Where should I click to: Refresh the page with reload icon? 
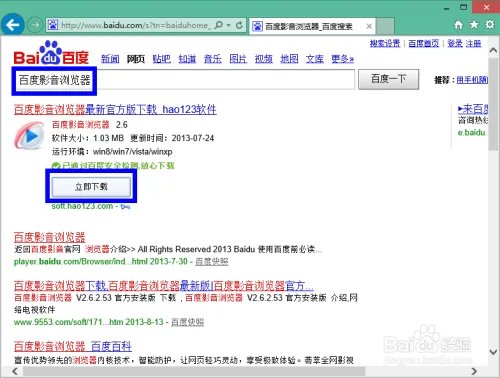[x=239, y=25]
